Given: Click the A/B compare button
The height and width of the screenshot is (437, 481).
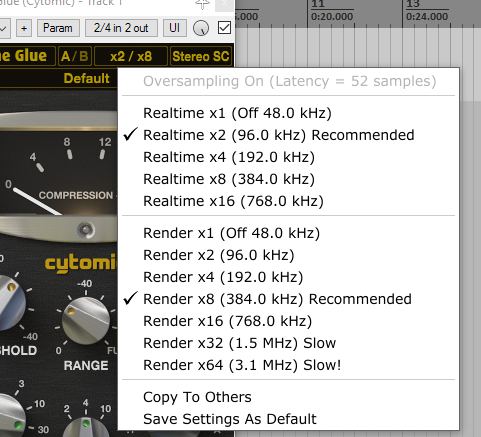Looking at the screenshot, I should click(75, 56).
